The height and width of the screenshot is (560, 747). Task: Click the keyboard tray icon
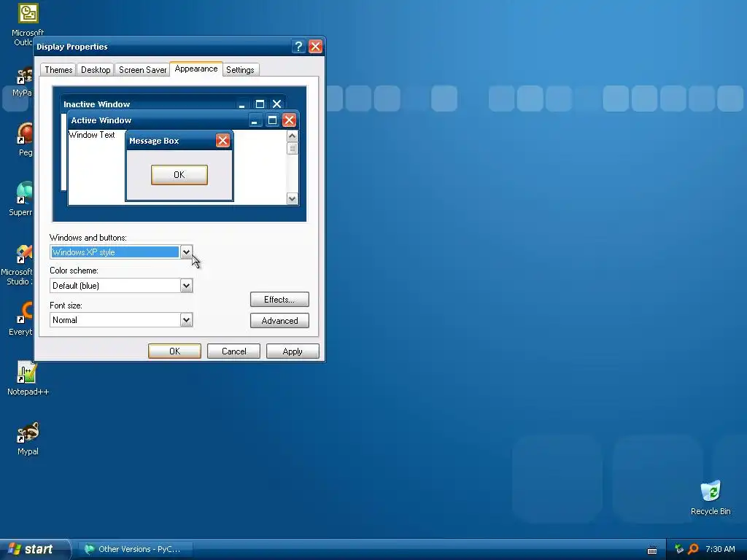pyautogui.click(x=652, y=550)
